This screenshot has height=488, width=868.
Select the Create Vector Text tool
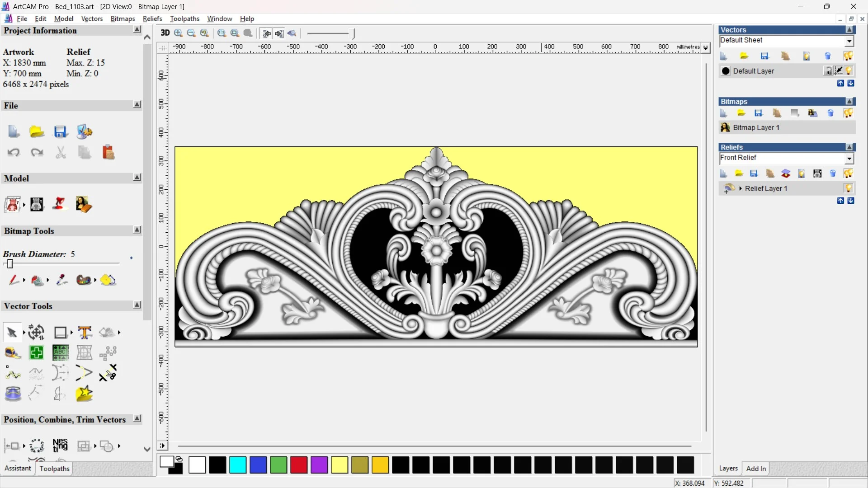click(x=85, y=333)
